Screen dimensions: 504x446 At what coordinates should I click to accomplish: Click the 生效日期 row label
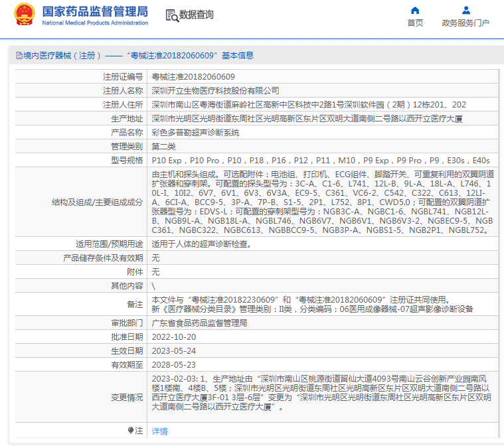[x=127, y=351]
